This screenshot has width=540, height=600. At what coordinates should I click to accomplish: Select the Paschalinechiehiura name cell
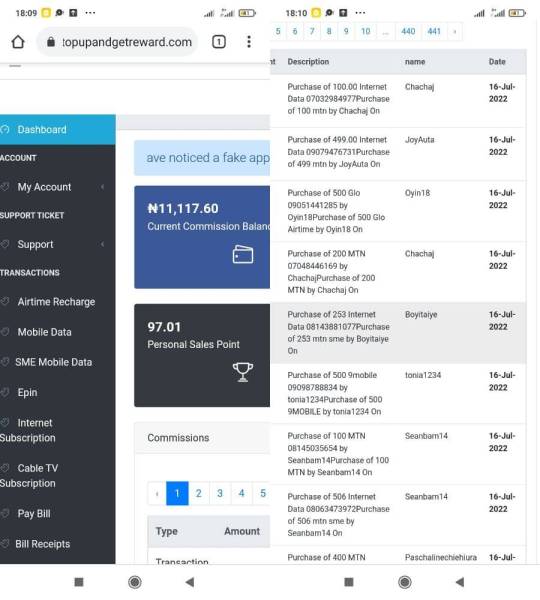(441, 558)
